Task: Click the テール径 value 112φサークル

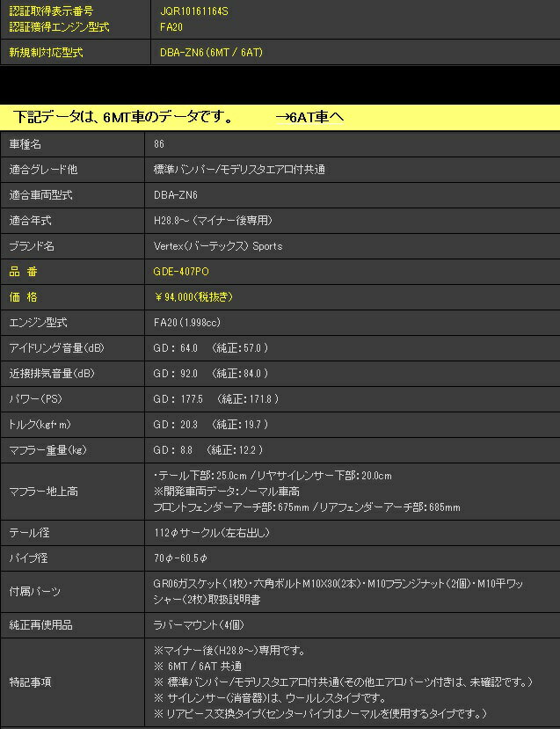Action: coord(211,533)
